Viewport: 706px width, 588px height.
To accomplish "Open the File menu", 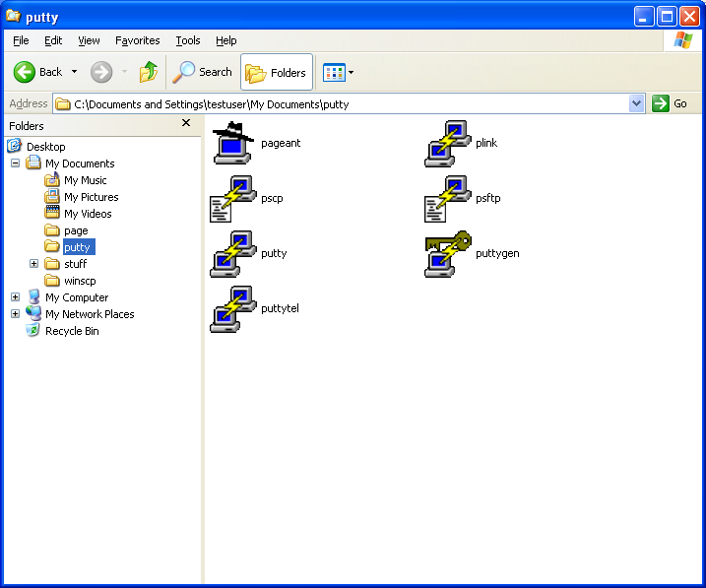I will click(21, 40).
